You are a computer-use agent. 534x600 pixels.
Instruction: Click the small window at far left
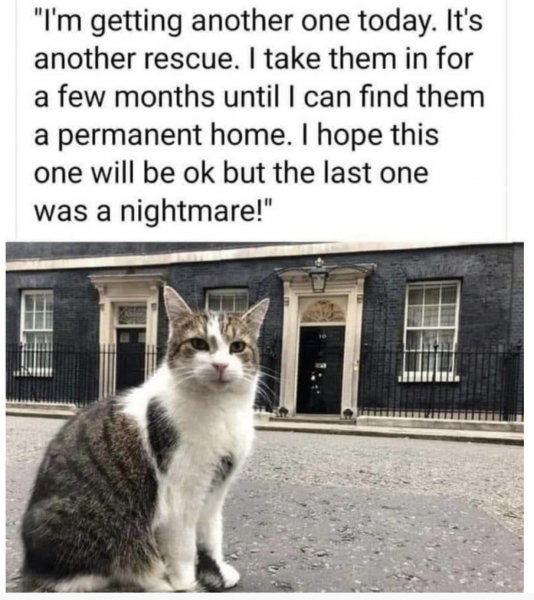pos(36,332)
